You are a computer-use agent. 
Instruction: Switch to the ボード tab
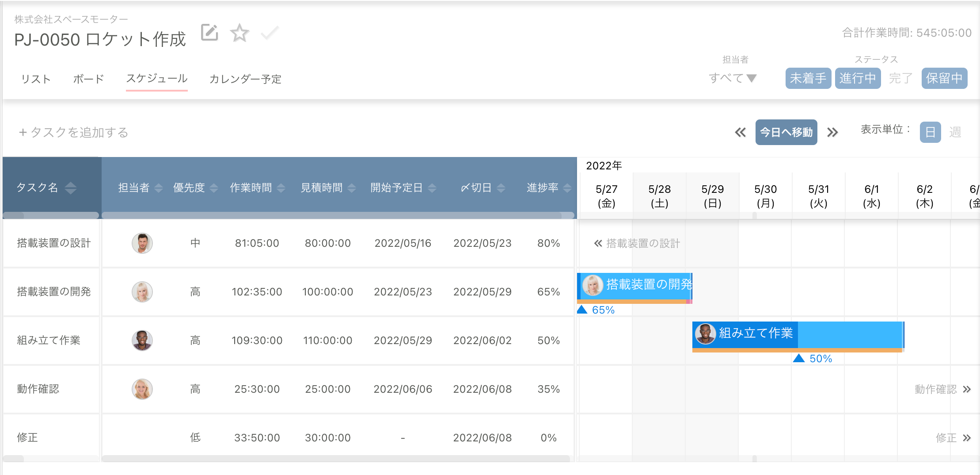[x=88, y=79]
